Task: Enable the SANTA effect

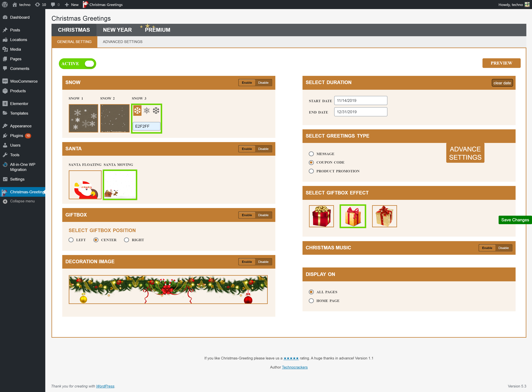Action: [247, 149]
